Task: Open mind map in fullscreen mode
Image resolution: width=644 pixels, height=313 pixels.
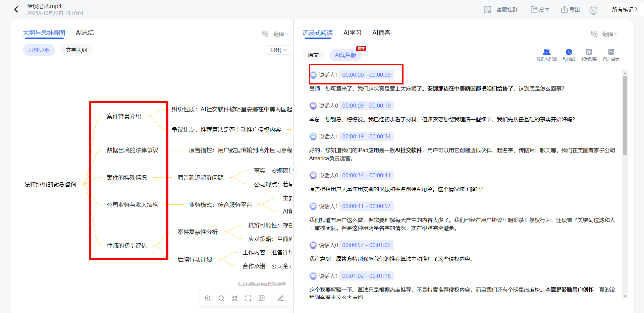Action: [x=248, y=298]
